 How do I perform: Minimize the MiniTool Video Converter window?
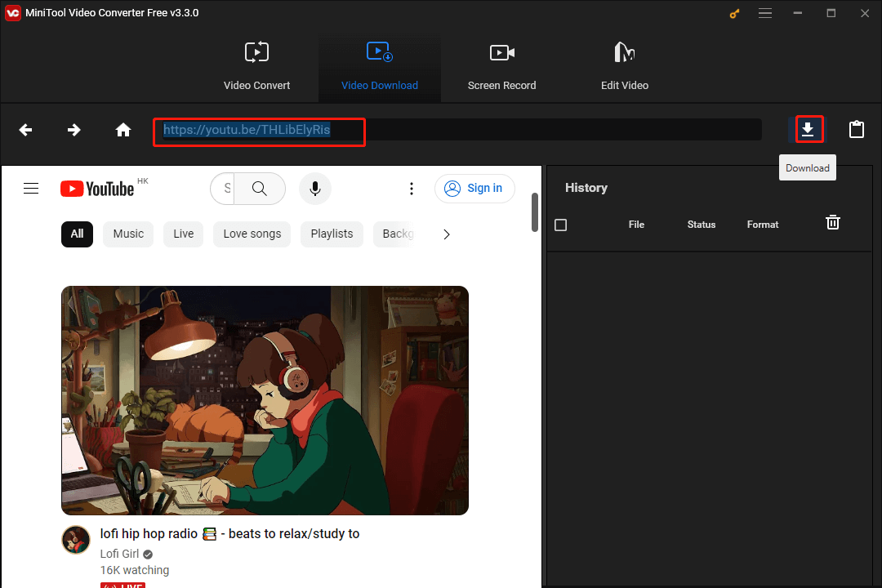pyautogui.click(x=798, y=13)
